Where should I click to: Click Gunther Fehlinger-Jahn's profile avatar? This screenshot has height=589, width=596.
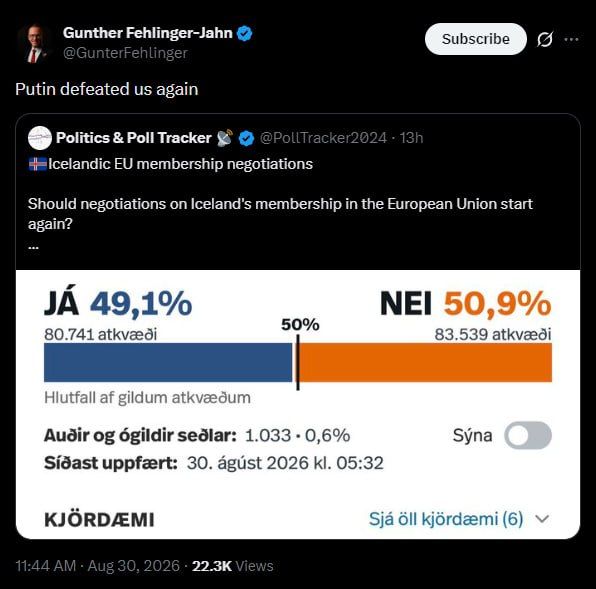pyautogui.click(x=34, y=43)
